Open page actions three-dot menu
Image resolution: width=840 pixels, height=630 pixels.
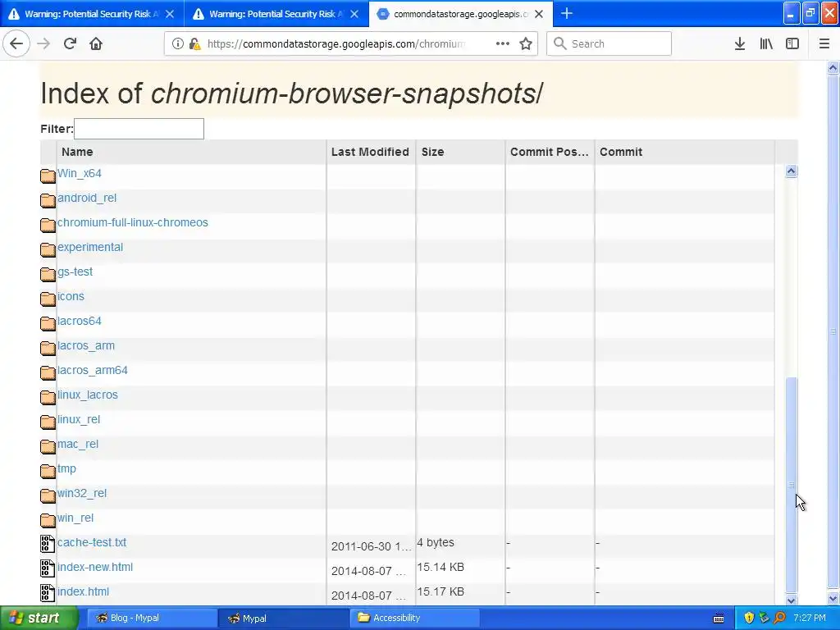tap(503, 43)
